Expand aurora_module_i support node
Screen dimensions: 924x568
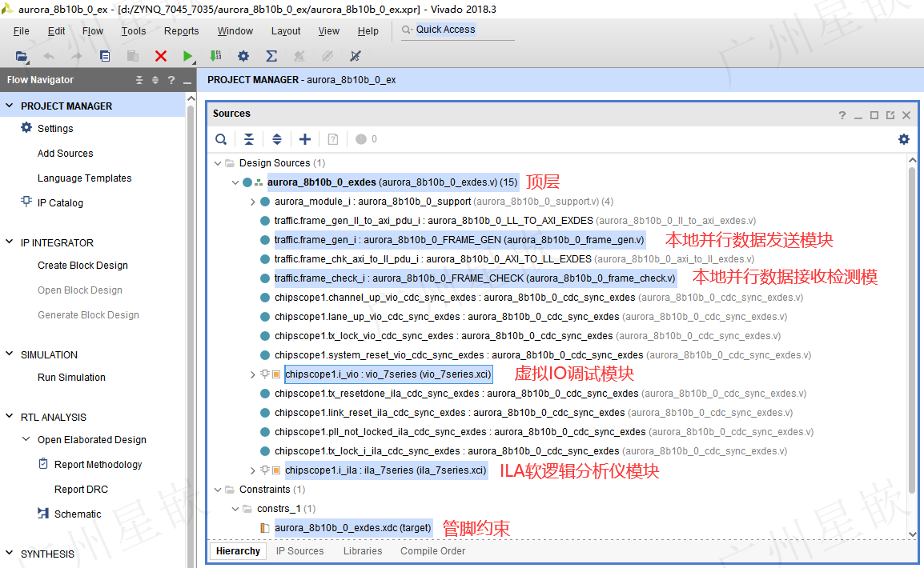click(x=253, y=202)
